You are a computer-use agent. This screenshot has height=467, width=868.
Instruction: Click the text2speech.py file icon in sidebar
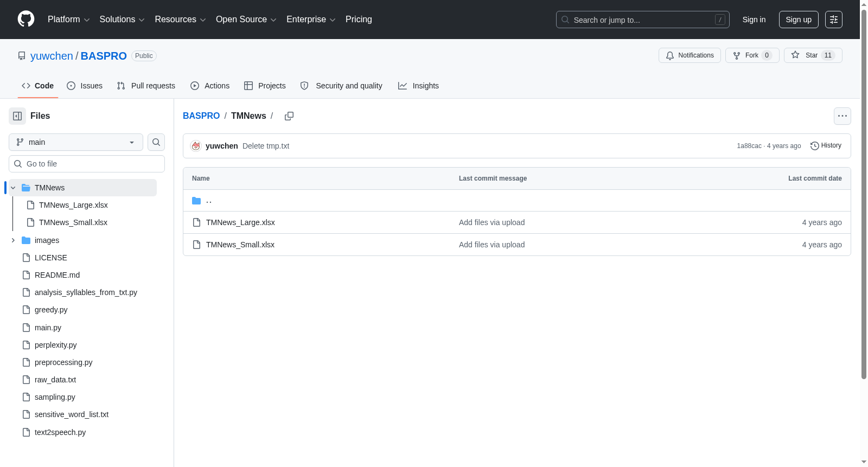[26, 432]
